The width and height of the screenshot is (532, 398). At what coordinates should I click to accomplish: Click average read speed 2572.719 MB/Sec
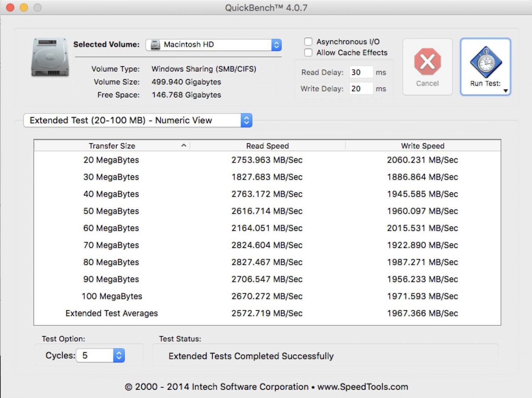tap(267, 313)
